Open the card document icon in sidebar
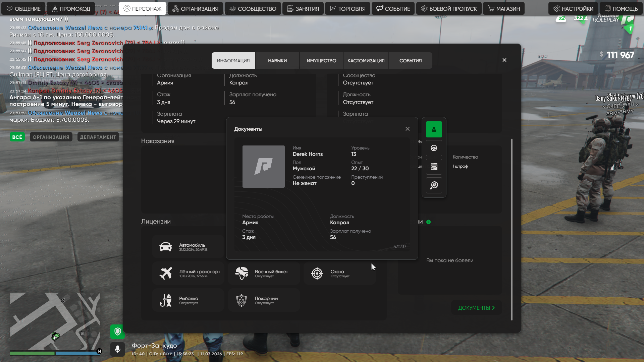This screenshot has height=362, width=644. pos(434,167)
